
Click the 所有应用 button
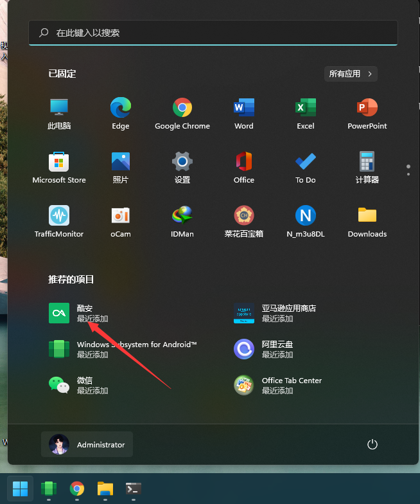[351, 74]
